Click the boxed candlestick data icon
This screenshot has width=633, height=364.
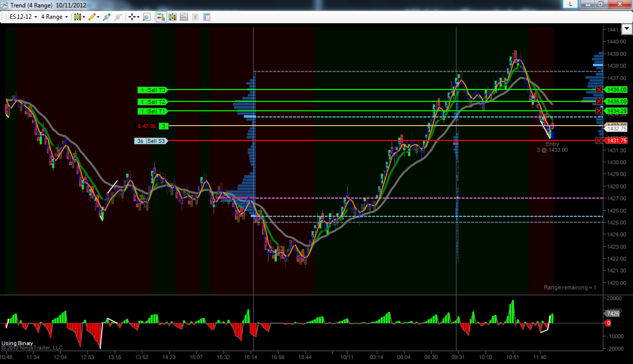coord(173,17)
